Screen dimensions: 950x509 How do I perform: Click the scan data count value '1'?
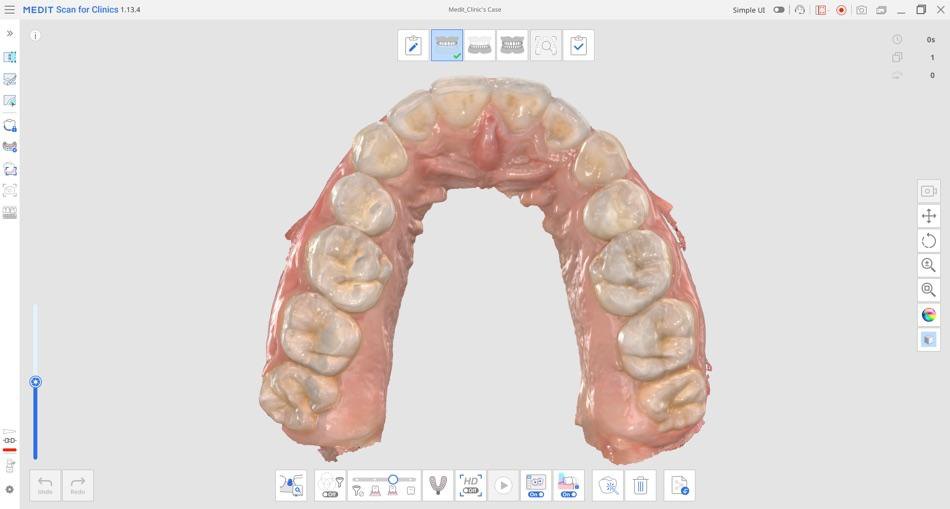click(932, 58)
